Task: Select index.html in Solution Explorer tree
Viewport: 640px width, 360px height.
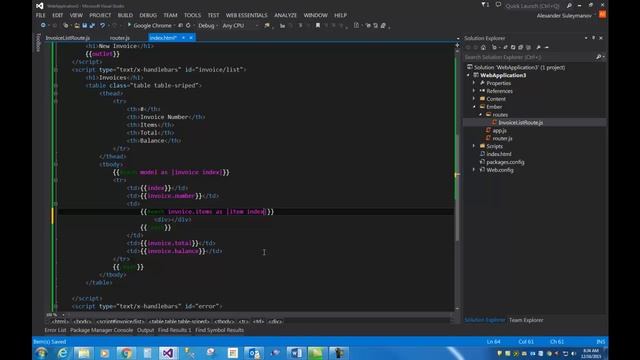Action: tap(499, 154)
